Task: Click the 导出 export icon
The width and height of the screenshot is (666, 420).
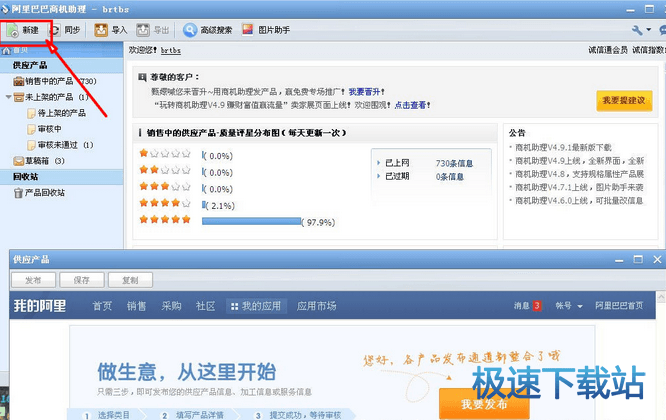Action: [143, 30]
